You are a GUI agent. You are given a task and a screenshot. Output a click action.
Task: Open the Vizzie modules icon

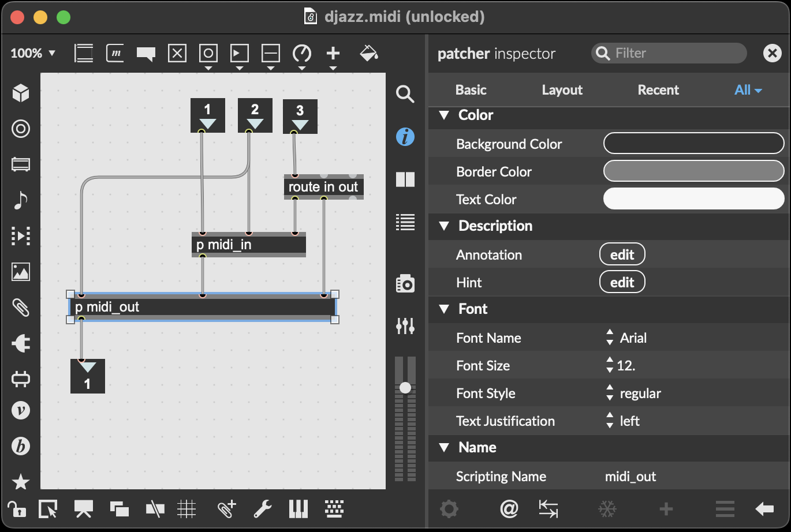pyautogui.click(x=21, y=410)
